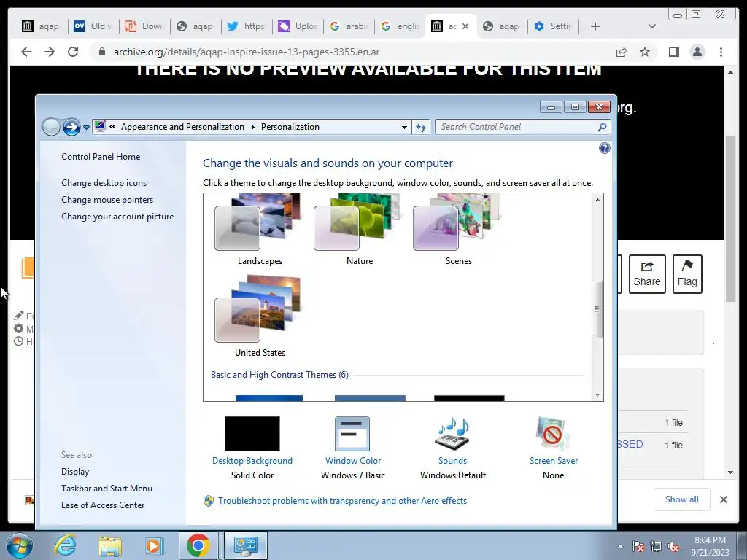Open the Sounds settings icon

point(452,434)
